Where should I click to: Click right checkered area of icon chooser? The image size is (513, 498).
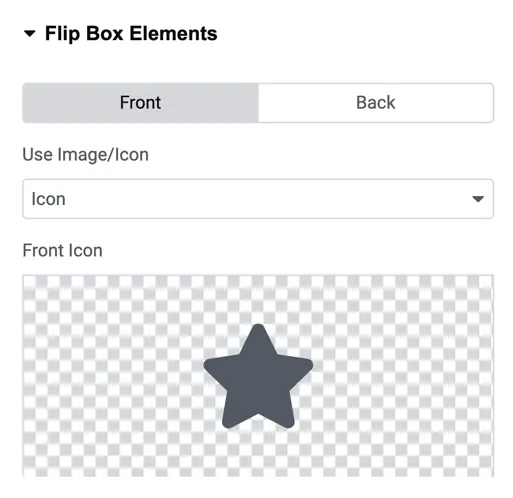click(x=403, y=376)
